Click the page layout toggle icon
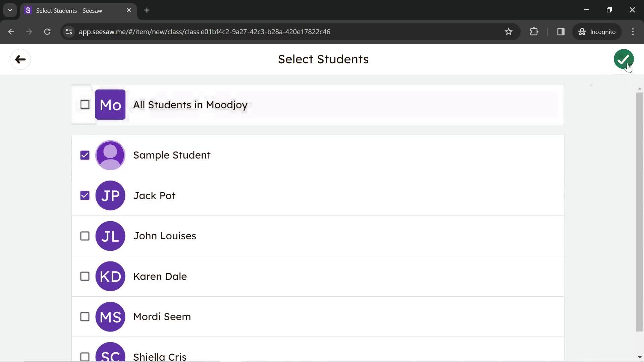The image size is (644, 362). click(x=561, y=32)
